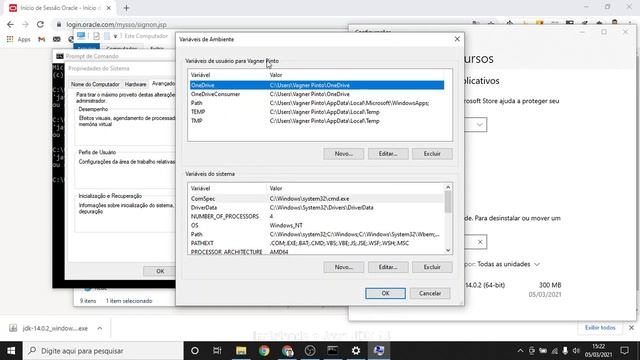Select the OneDrive user variable row
This screenshot has width=640, height=360.
(x=317, y=85)
